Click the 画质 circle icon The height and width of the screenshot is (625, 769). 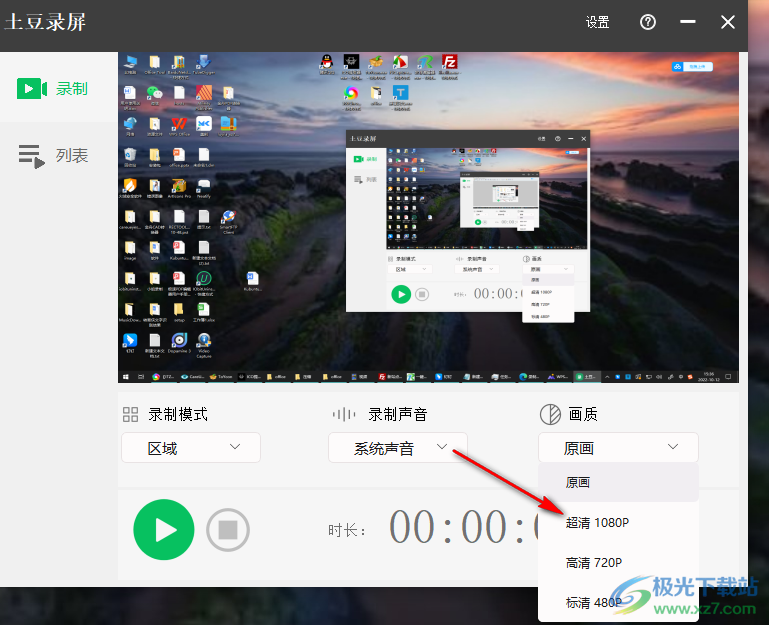coord(550,415)
